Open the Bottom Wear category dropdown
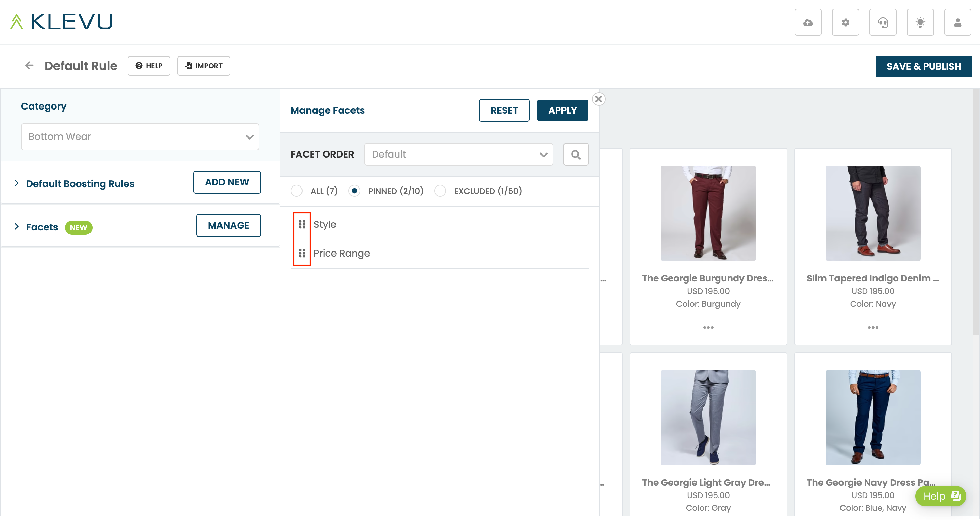980x520 pixels. (140, 136)
